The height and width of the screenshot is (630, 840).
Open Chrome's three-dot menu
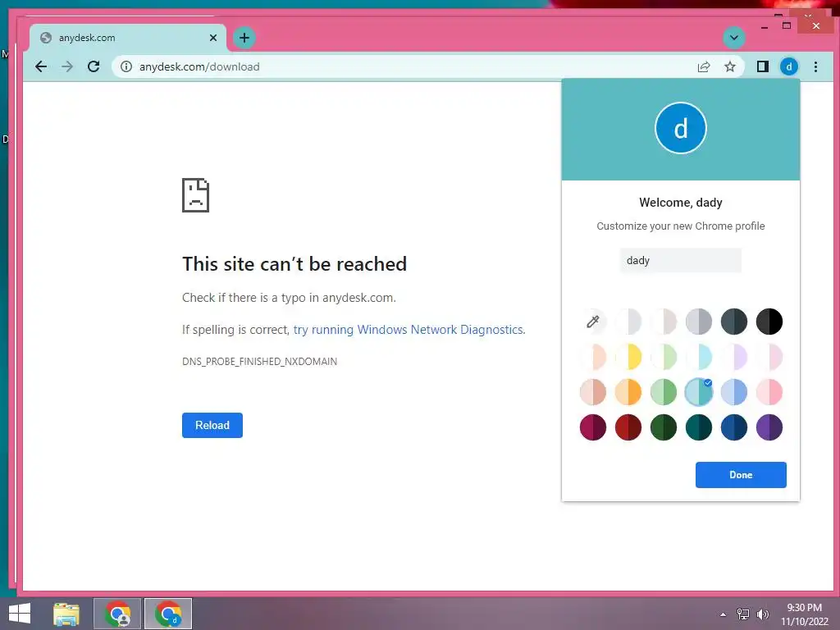[815, 66]
